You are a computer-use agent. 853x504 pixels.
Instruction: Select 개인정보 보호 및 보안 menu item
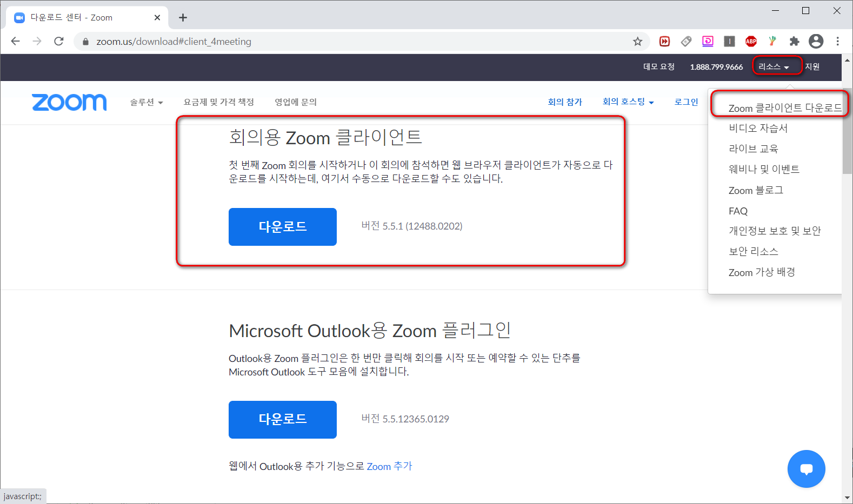tap(775, 231)
